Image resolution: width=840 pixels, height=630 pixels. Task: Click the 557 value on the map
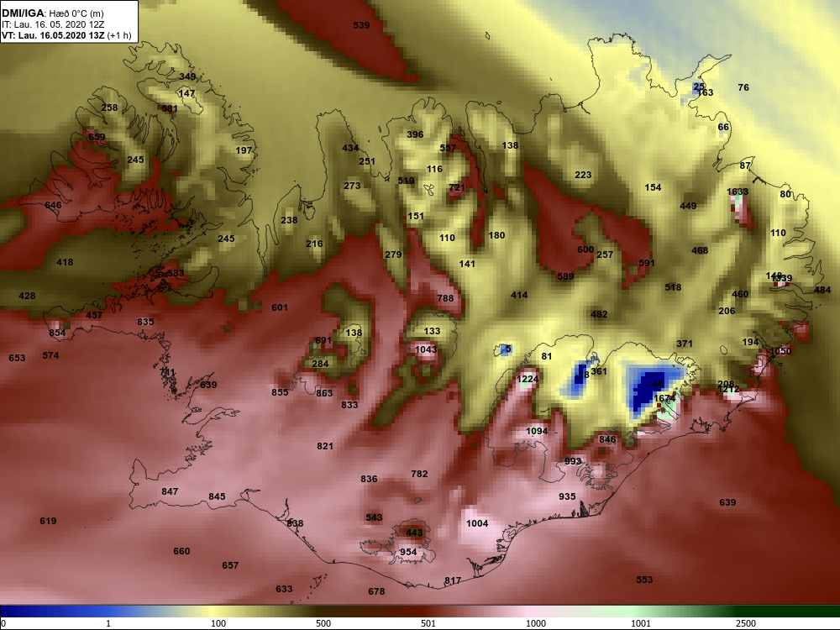(448, 149)
